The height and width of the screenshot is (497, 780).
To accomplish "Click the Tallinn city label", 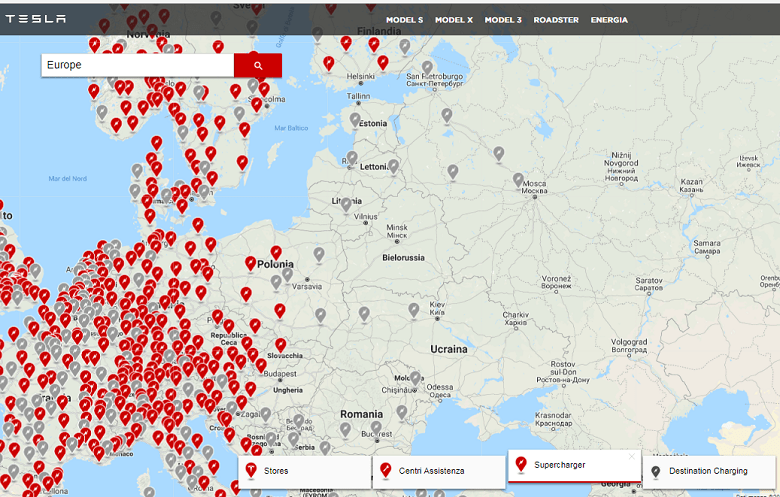I will (358, 96).
